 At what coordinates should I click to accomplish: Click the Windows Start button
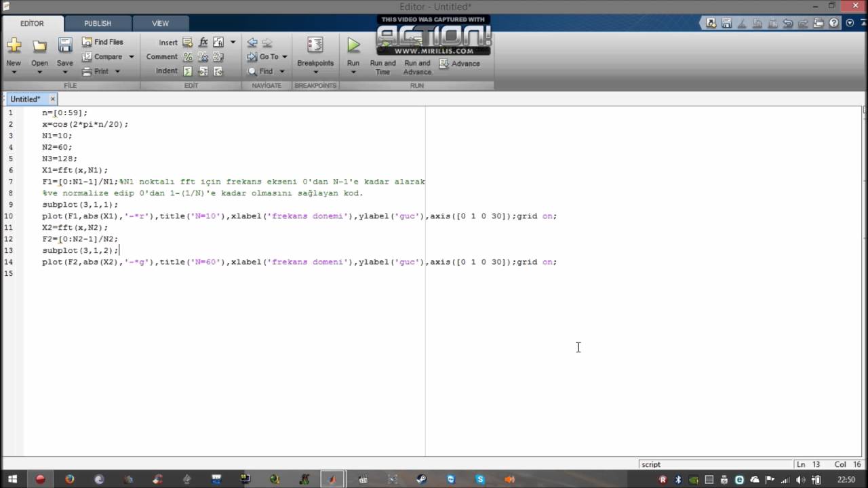point(12,479)
